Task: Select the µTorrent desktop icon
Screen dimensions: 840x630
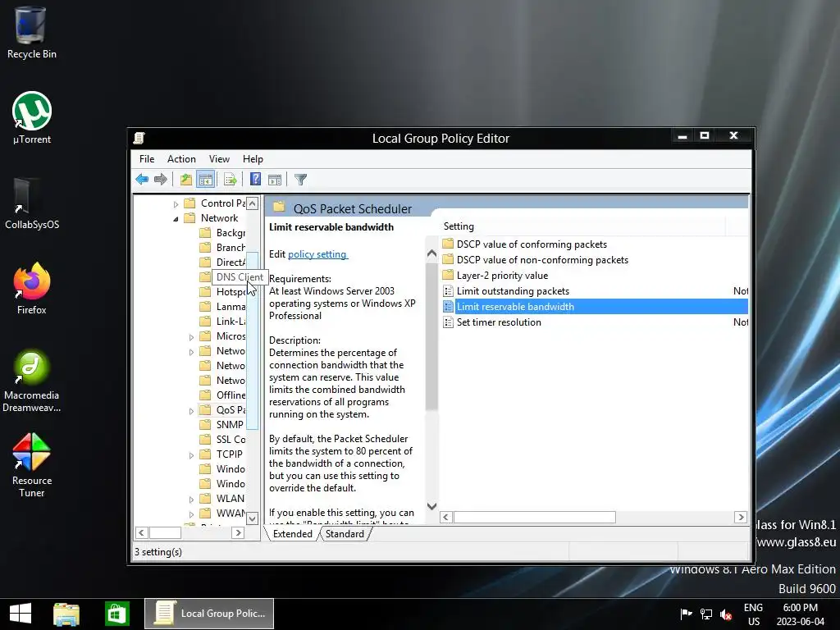Action: 32,118
